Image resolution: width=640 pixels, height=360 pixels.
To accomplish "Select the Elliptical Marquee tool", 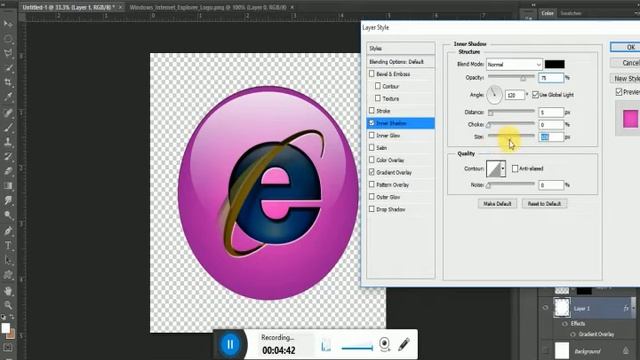I will tap(8, 39).
